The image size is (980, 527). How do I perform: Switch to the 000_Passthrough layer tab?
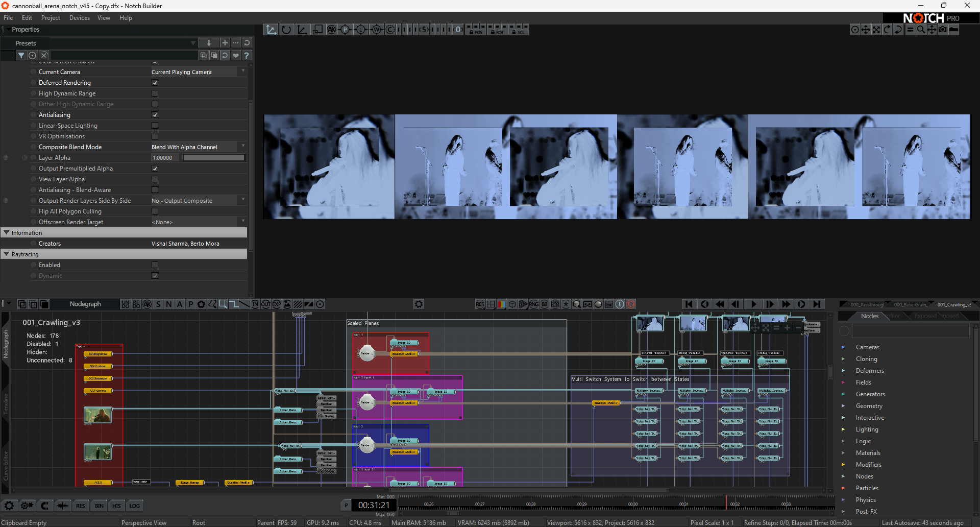click(866, 304)
